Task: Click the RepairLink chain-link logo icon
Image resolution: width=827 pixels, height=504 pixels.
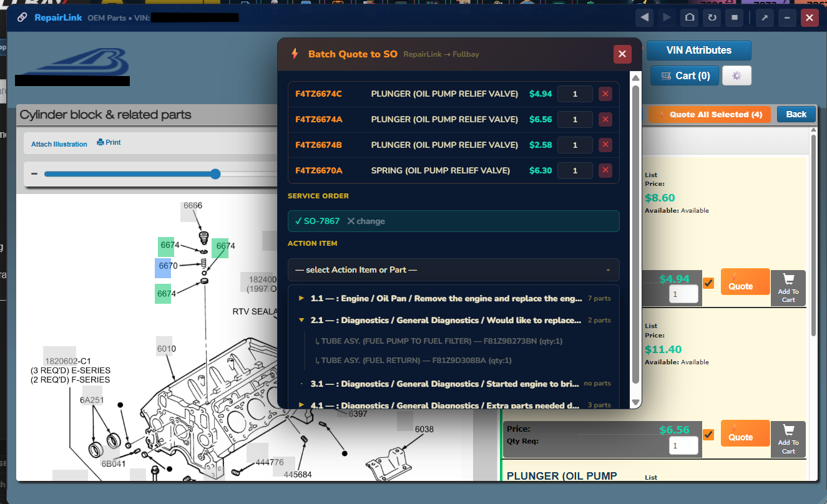Action: tap(22, 17)
